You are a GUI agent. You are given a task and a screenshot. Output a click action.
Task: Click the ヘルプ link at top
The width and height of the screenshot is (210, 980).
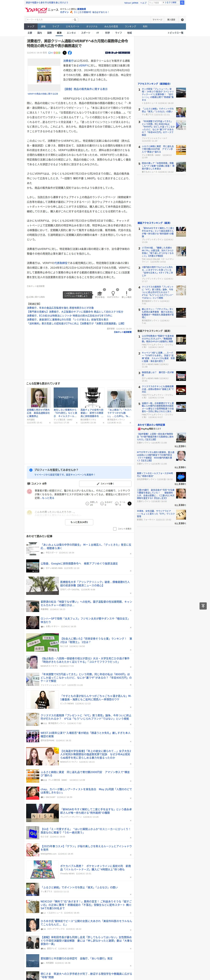click(x=143, y=3)
